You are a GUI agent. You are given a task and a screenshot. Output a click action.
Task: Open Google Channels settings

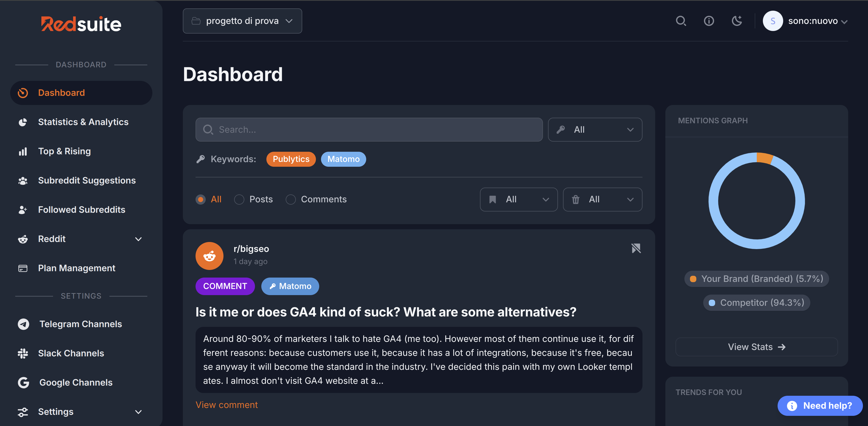point(75,382)
